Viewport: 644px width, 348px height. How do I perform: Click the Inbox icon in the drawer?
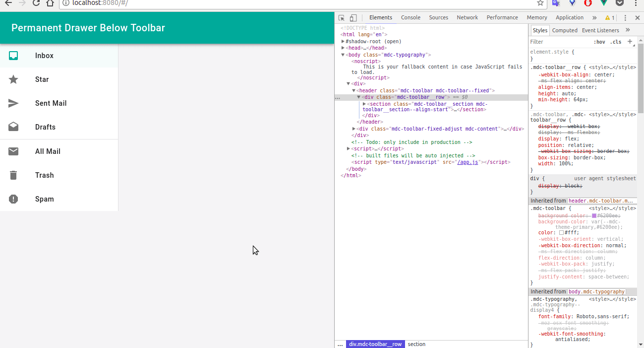pyautogui.click(x=13, y=56)
